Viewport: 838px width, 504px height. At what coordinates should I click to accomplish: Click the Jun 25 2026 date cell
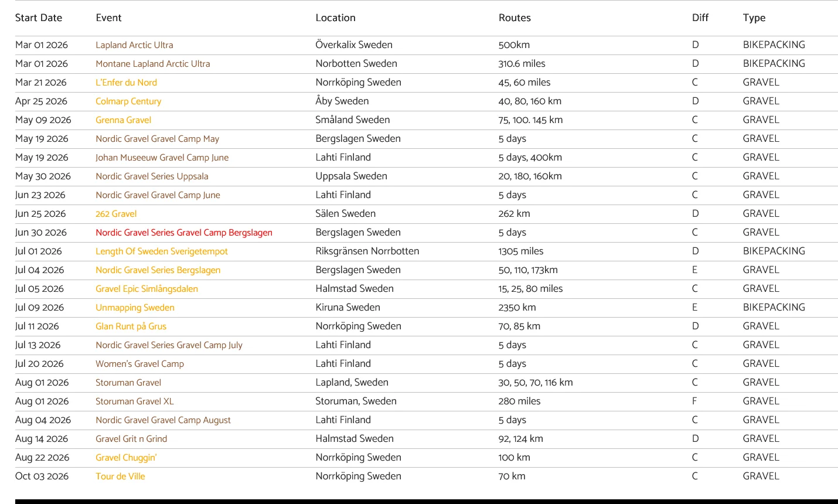click(40, 214)
